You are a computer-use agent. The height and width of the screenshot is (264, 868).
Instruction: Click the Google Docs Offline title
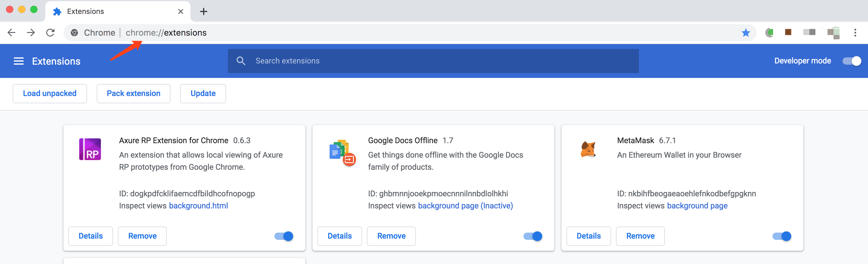tap(403, 140)
